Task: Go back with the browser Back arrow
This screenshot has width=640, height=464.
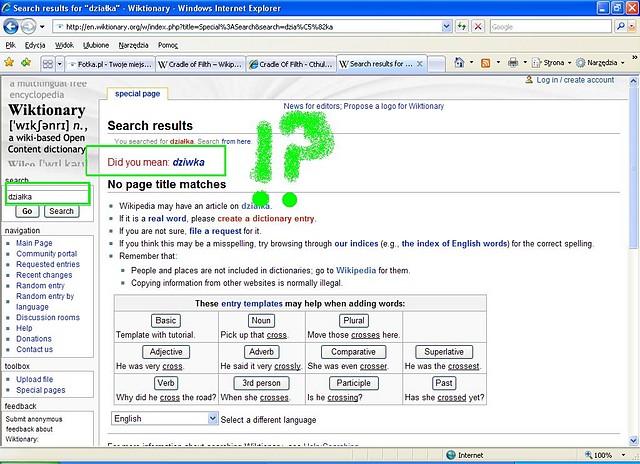Action: coord(11,27)
